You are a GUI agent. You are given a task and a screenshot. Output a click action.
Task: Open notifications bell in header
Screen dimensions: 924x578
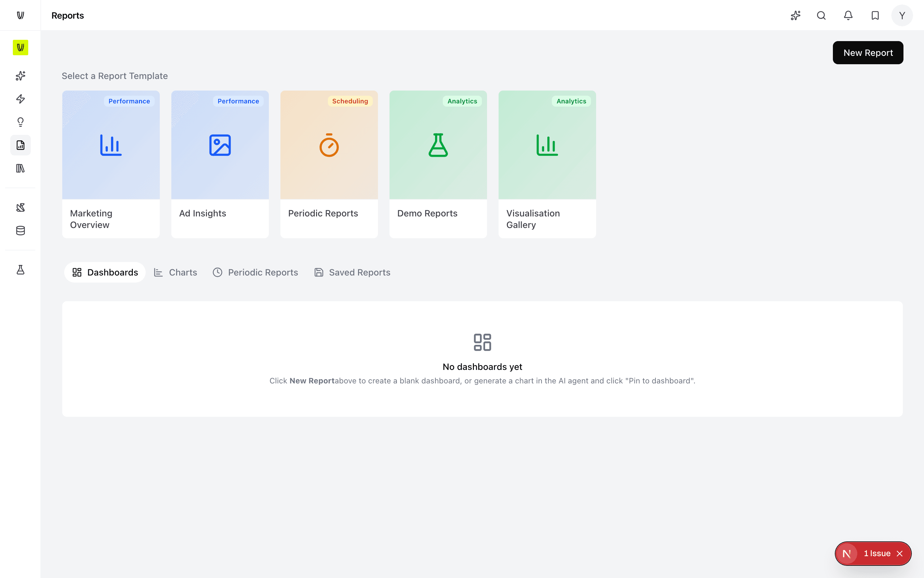(x=848, y=15)
